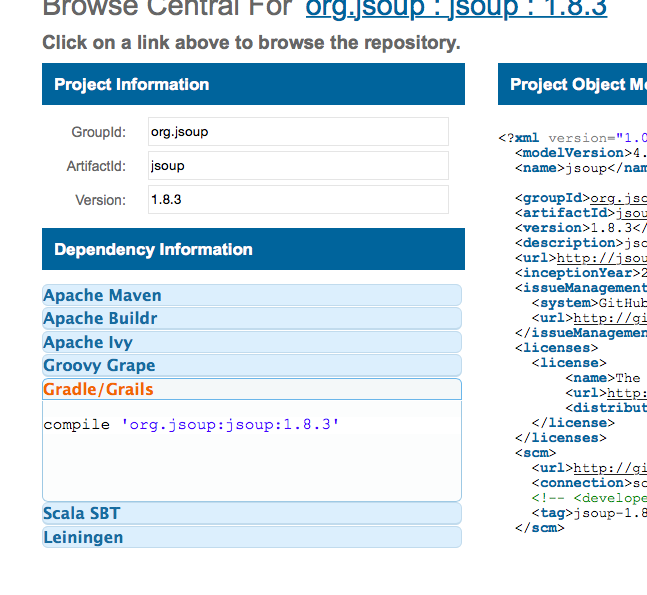Expand the Leiningen section

[252, 537]
